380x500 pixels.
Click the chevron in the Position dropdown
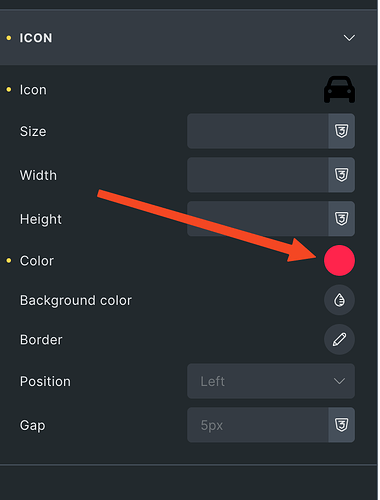pos(339,381)
